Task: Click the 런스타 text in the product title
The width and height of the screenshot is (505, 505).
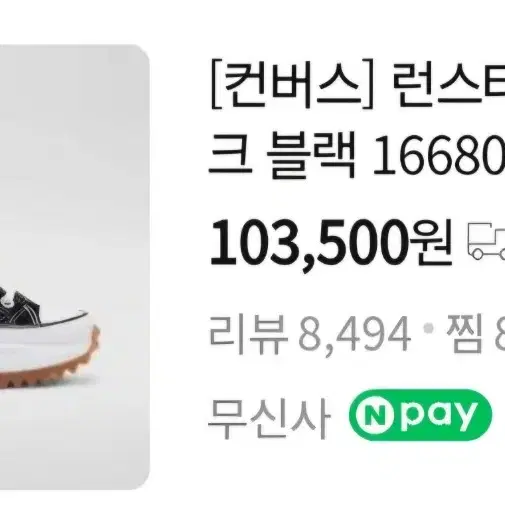Action: point(448,84)
